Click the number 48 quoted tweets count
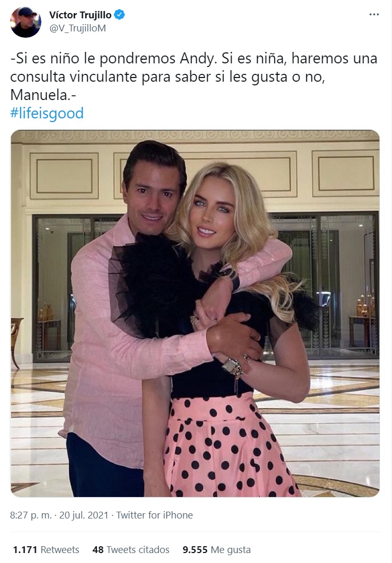This screenshot has height=563, width=392. (98, 550)
